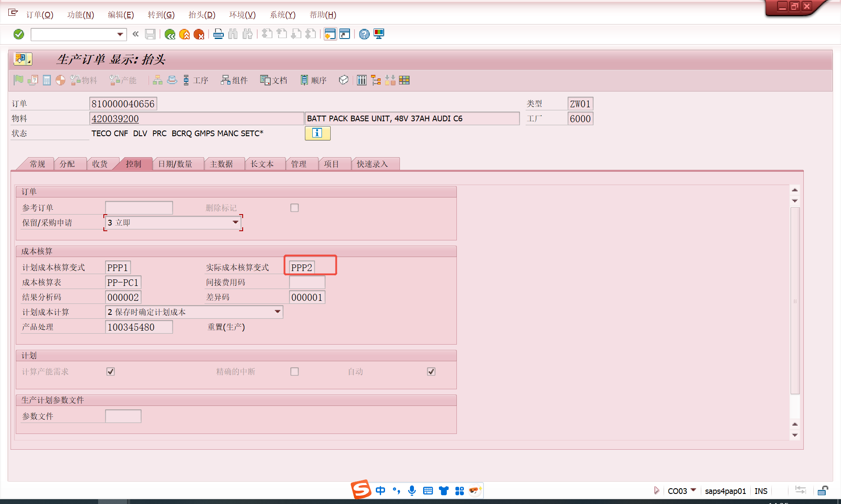Image resolution: width=841 pixels, height=504 pixels.
Task: Expand the 计划成本计算 dropdown
Action: [x=277, y=312]
